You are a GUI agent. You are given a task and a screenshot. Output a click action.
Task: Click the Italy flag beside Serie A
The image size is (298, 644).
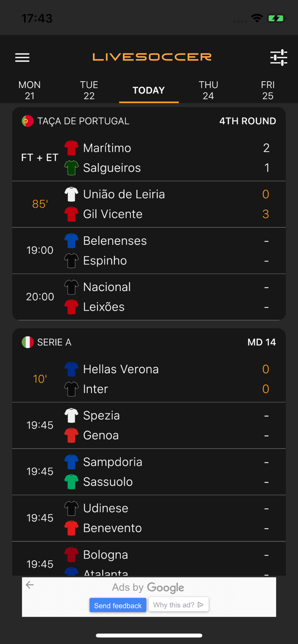27,342
